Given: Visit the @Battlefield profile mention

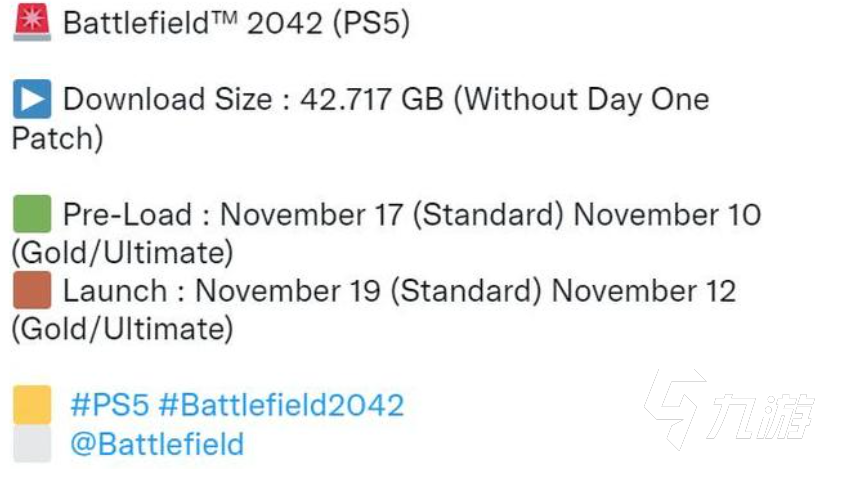Looking at the screenshot, I should [x=156, y=444].
